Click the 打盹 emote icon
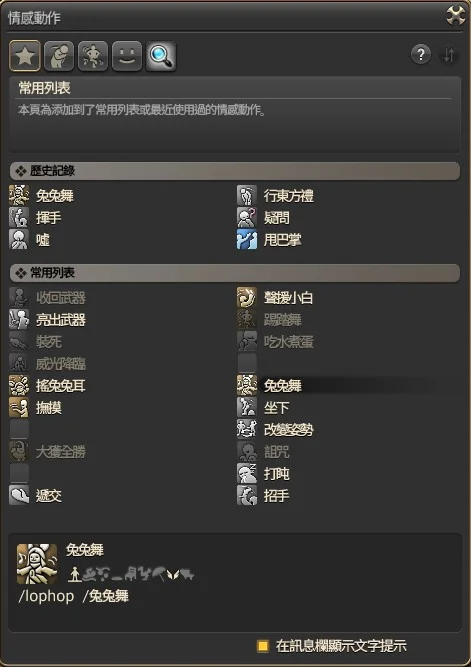Image resolution: width=471 pixels, height=667 pixels. pyautogui.click(x=247, y=473)
